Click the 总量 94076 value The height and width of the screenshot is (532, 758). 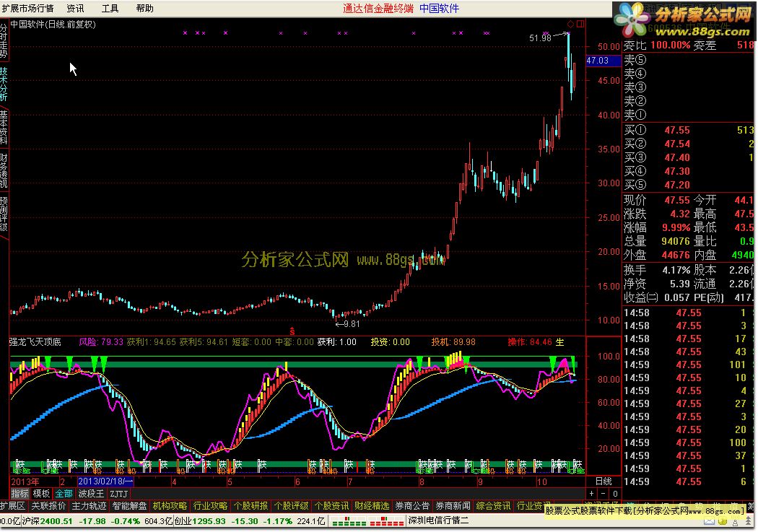(675, 240)
